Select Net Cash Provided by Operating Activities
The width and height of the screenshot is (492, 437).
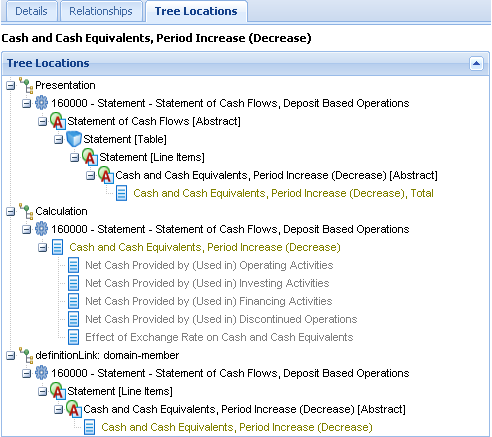pos(209,265)
